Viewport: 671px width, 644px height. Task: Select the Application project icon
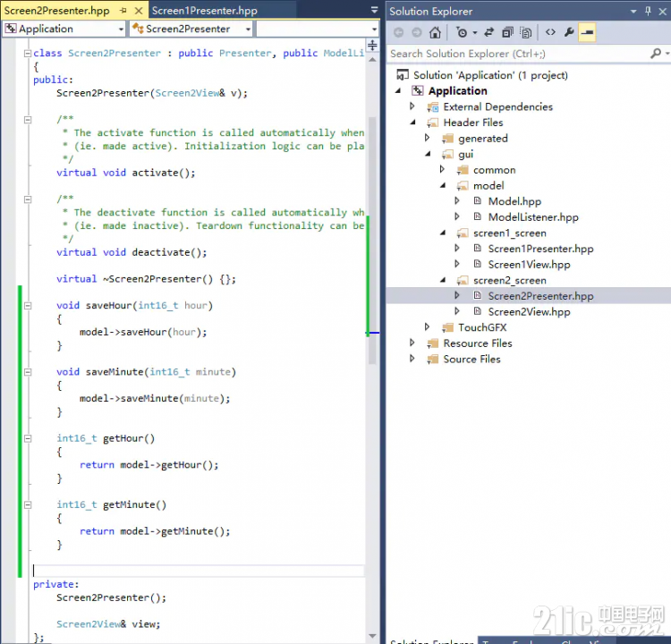[417, 90]
